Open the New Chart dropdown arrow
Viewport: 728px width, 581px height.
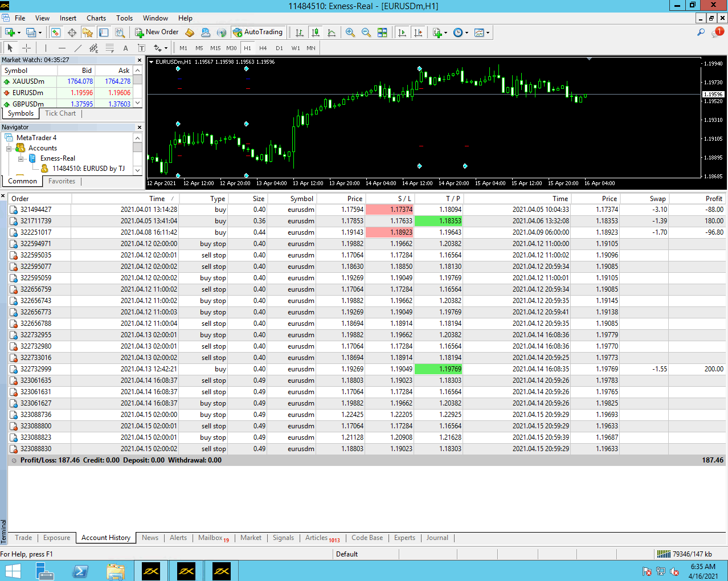19,33
